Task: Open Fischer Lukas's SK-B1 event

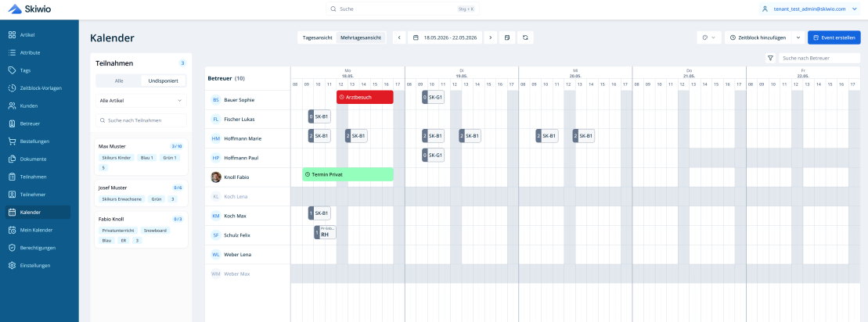Action: coord(319,116)
